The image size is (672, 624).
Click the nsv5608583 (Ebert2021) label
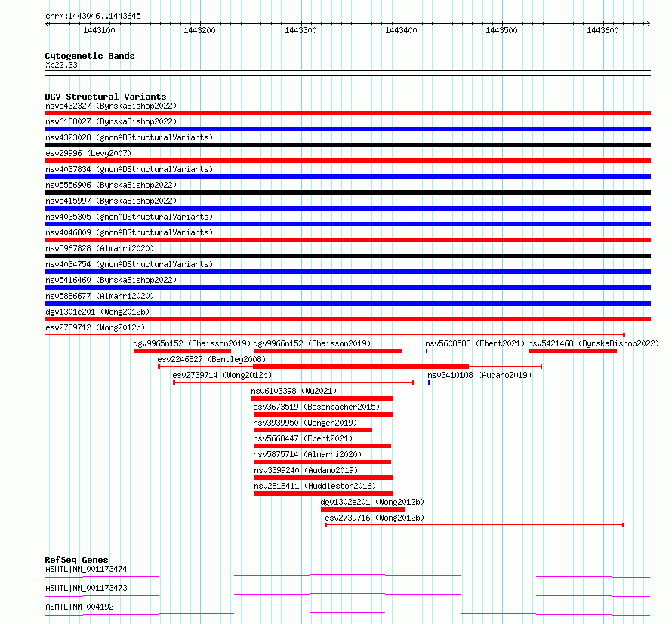point(475,343)
